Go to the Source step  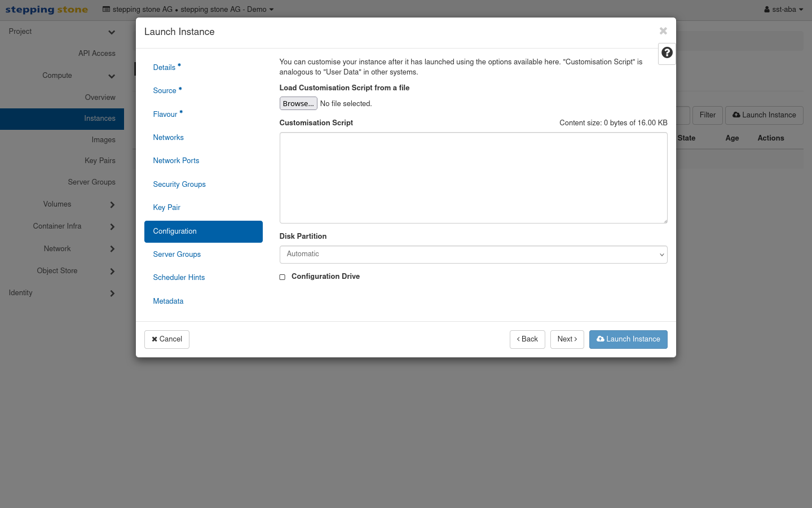point(204,90)
